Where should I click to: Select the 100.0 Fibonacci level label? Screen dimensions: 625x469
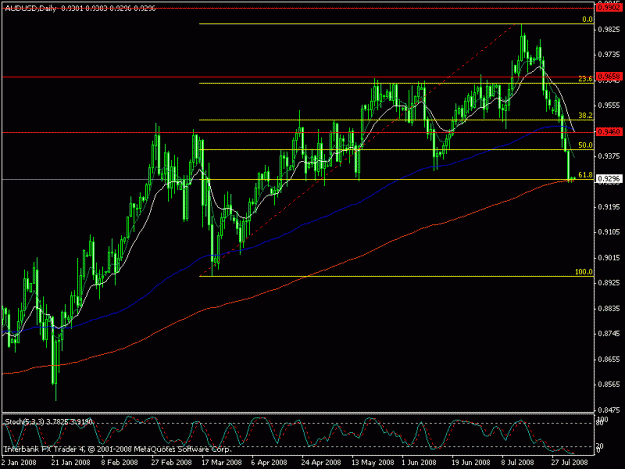(584, 272)
